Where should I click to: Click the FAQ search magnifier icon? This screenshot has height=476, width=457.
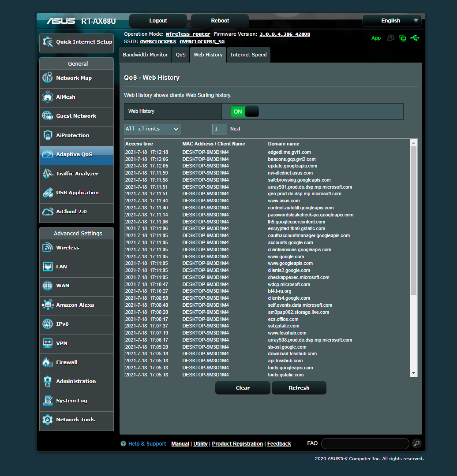point(416,443)
